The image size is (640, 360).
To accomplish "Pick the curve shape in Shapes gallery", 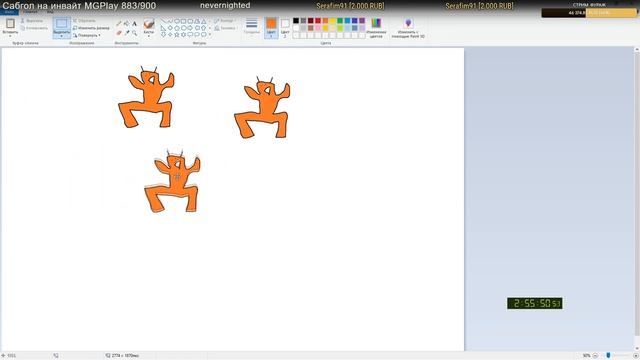I will (x=170, y=21).
